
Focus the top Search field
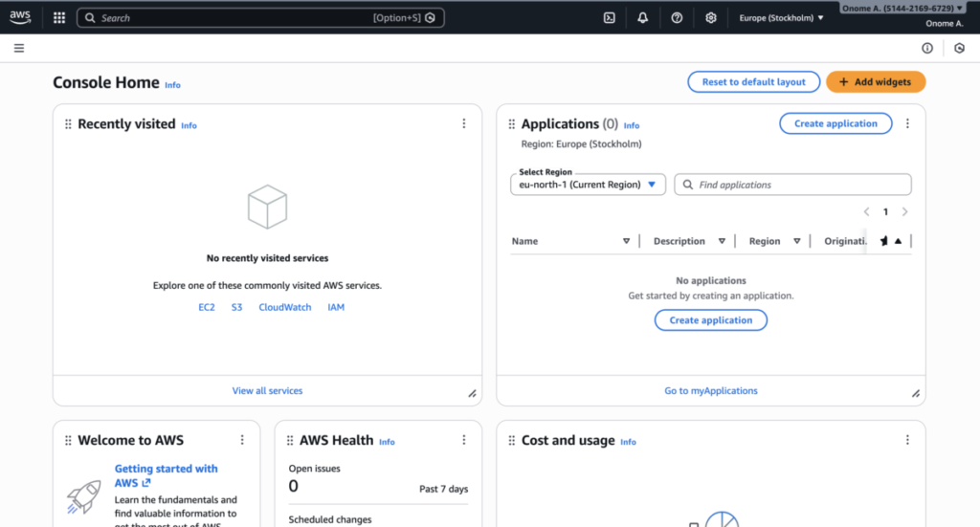click(x=260, y=18)
